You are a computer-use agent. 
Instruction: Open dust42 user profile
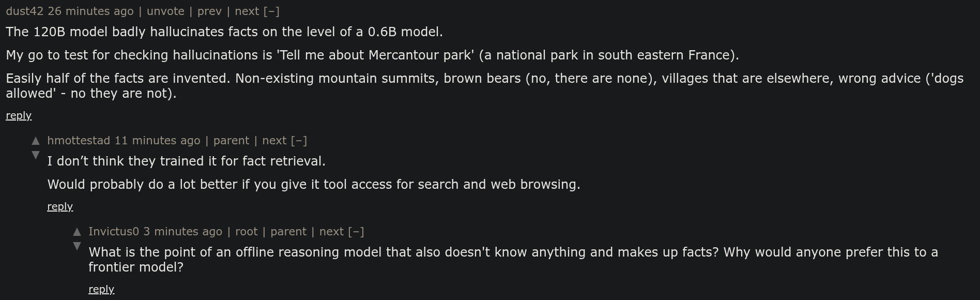25,11
